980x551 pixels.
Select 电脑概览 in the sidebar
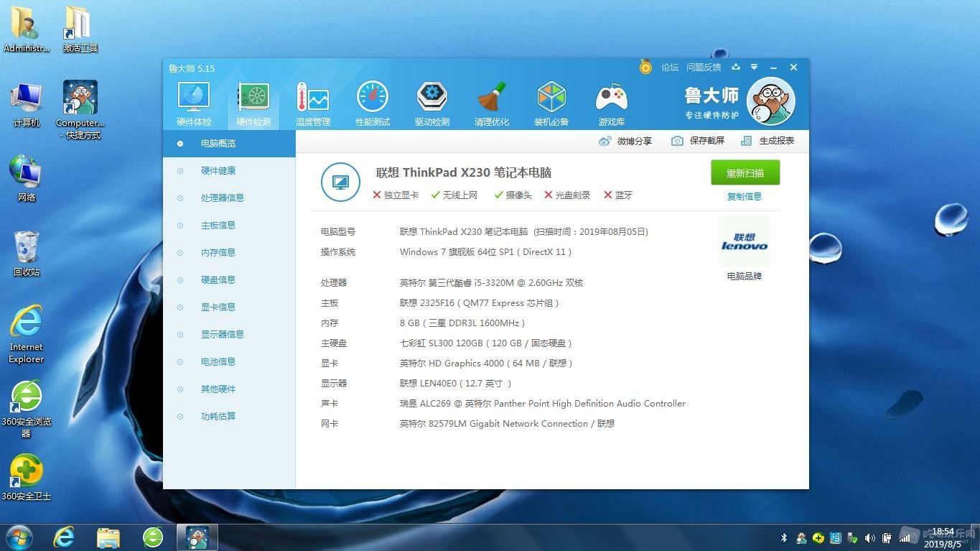tap(229, 144)
